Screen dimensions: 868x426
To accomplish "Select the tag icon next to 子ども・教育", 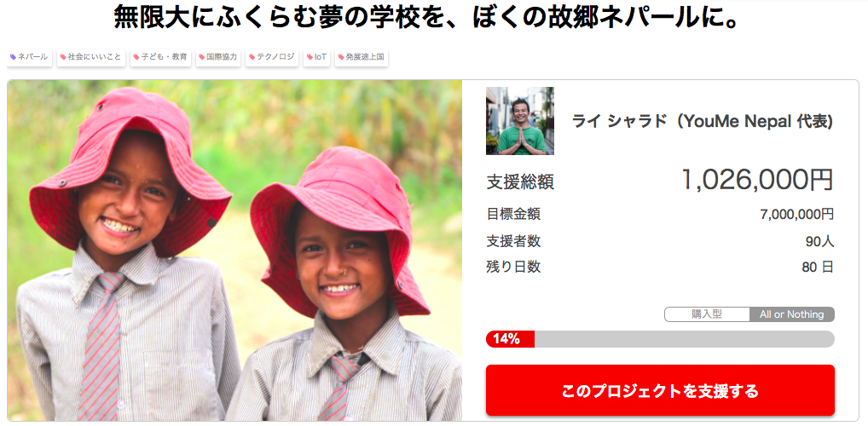I will [136, 57].
